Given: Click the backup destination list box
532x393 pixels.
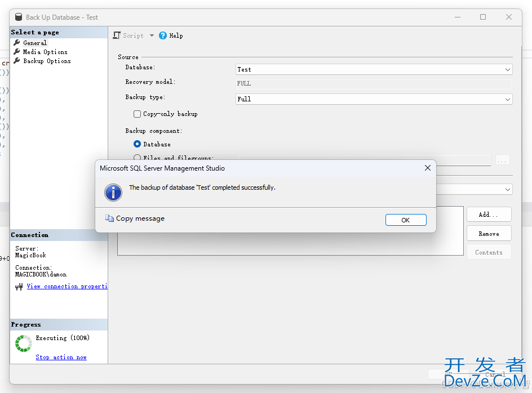Looking at the screenshot, I should pos(290,231).
